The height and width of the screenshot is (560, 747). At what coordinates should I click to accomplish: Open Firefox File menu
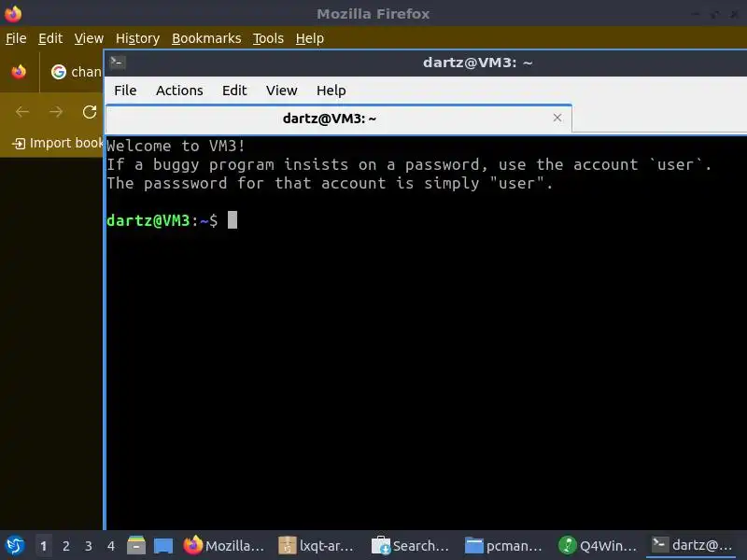(16, 38)
